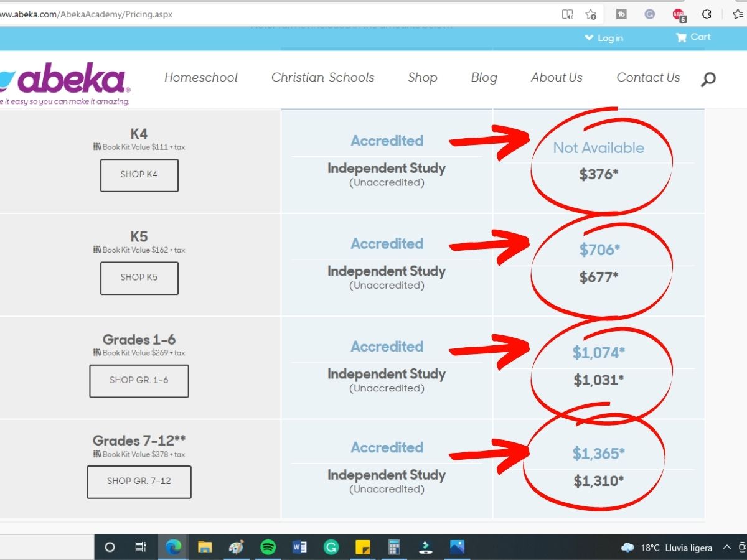
Task: Open Microsoft Word from the taskbar
Action: (x=299, y=548)
